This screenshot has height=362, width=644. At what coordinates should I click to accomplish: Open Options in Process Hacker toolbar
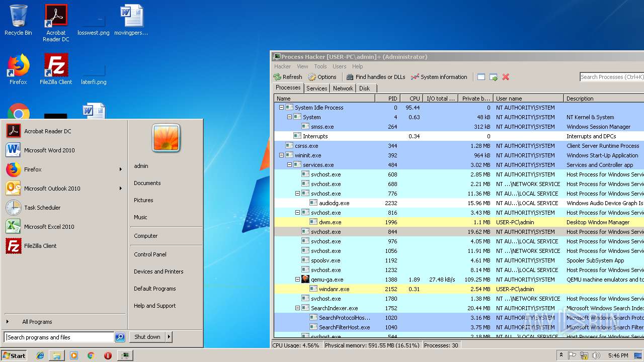pyautogui.click(x=322, y=77)
